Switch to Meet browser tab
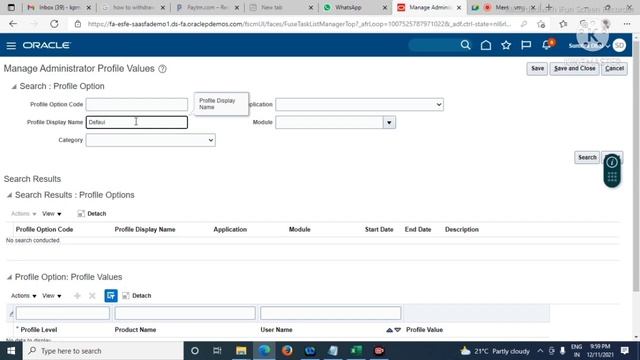This screenshot has height=360, width=640. tap(503, 7)
